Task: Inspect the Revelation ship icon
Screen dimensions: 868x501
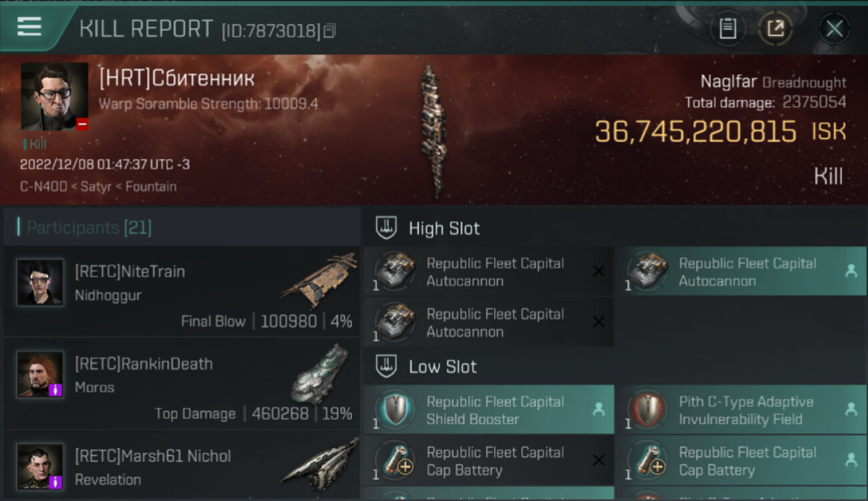Action: (x=319, y=462)
